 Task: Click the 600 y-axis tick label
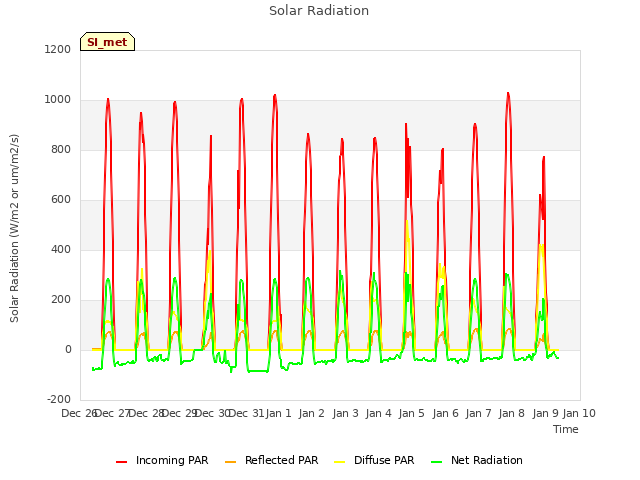pyautogui.click(x=61, y=200)
